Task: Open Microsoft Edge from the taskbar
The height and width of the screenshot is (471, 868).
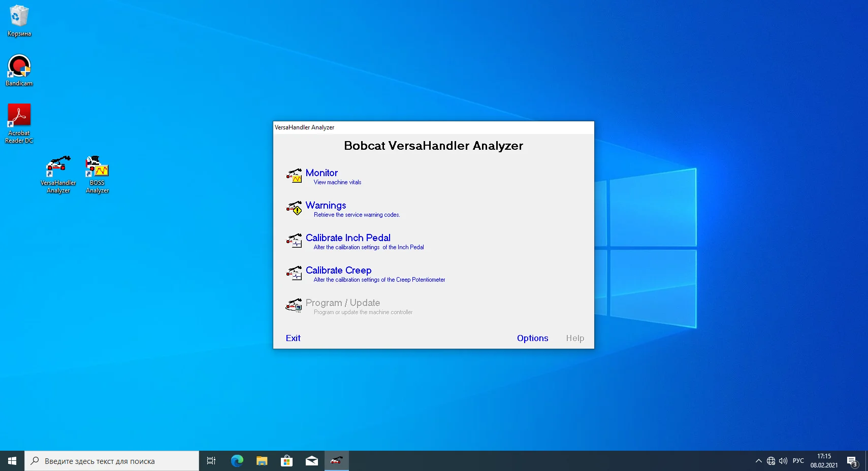Action: pyautogui.click(x=237, y=461)
